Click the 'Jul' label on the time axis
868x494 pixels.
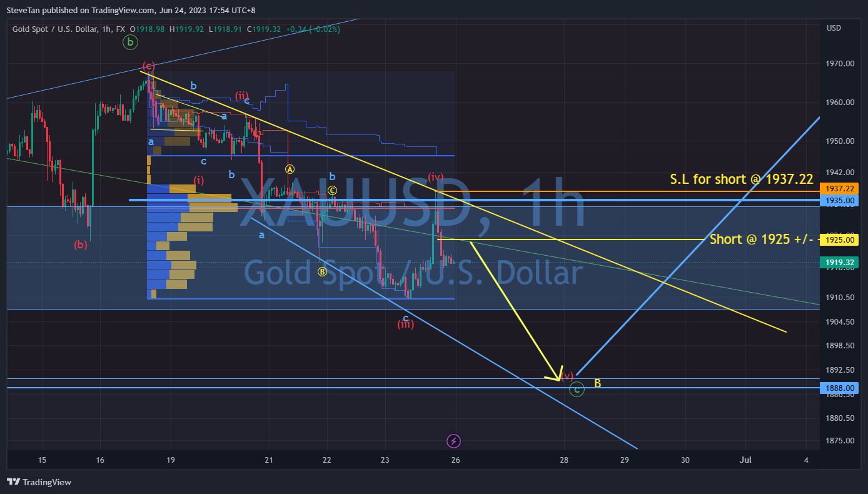pyautogui.click(x=745, y=460)
